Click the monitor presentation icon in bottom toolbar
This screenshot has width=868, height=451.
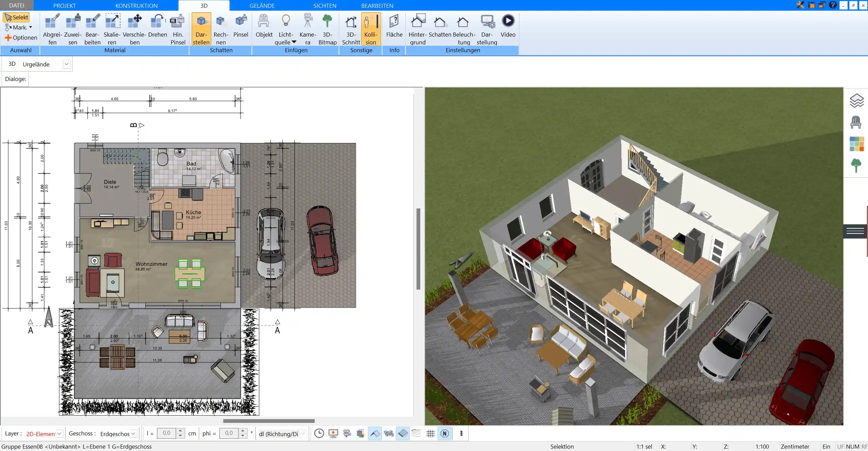point(333,433)
